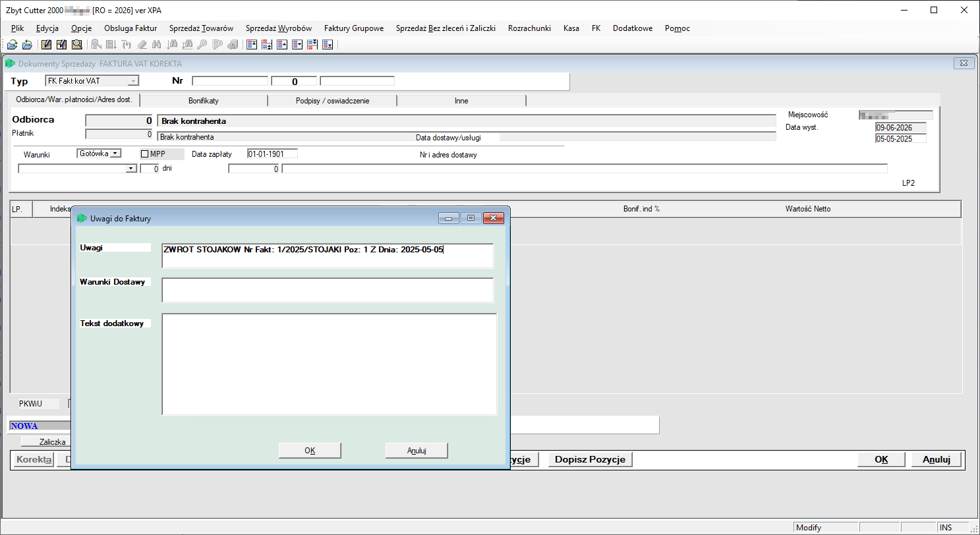The height and width of the screenshot is (535, 980).
Task: Click the second folder icon in toolbar
Action: (x=27, y=45)
